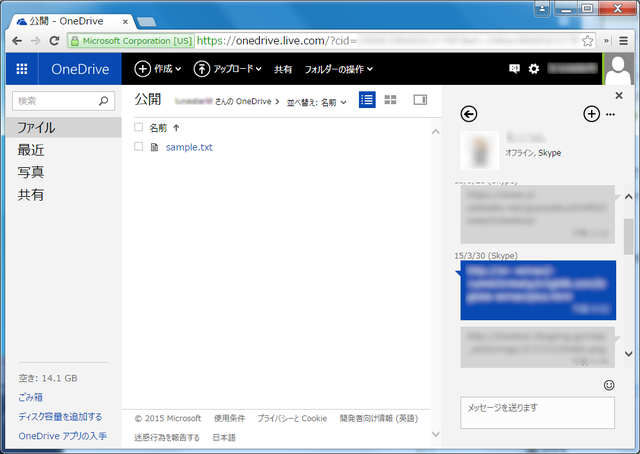Reload the page with refresh icon
Screen dimensions: 640x454
[54, 41]
